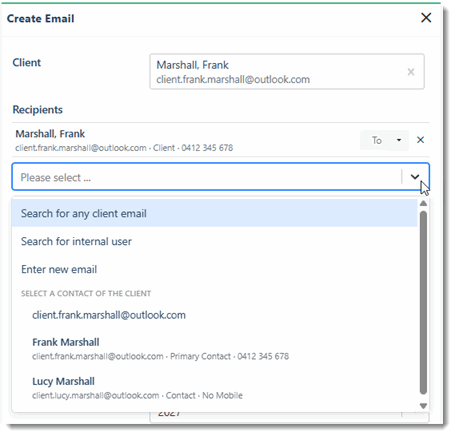Remove Marshall, Frank from recipients

point(420,140)
